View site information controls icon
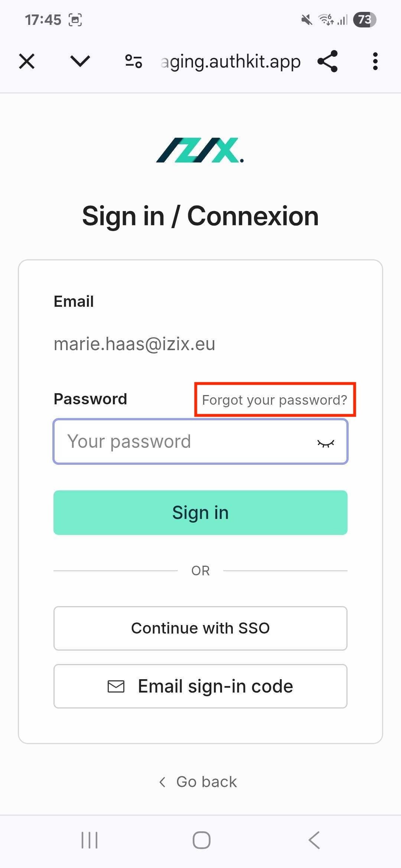The height and width of the screenshot is (868, 401). point(133,61)
